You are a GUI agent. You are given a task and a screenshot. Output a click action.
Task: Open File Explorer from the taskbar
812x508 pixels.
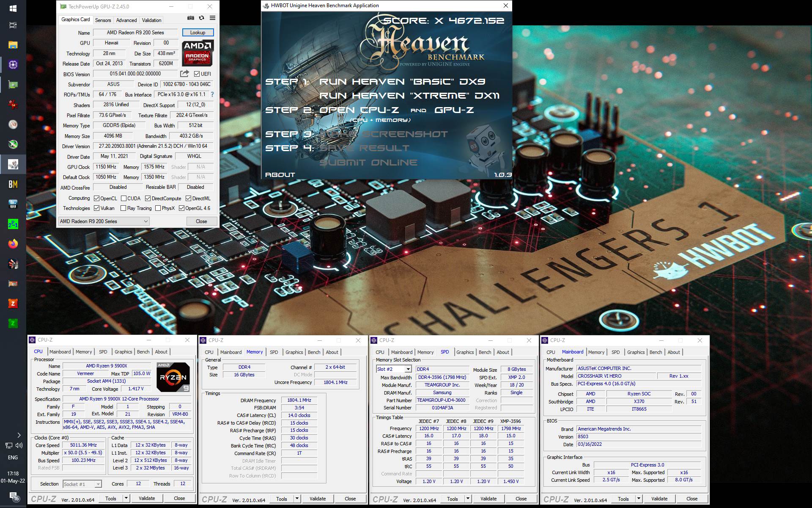tap(13, 45)
